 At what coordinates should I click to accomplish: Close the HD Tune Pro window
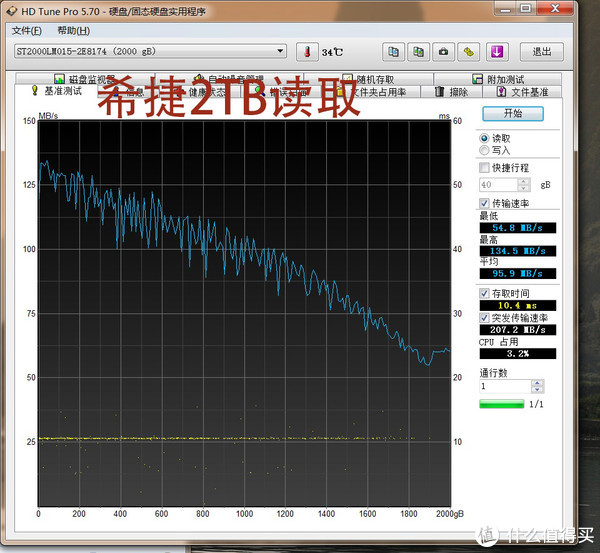click(x=555, y=8)
